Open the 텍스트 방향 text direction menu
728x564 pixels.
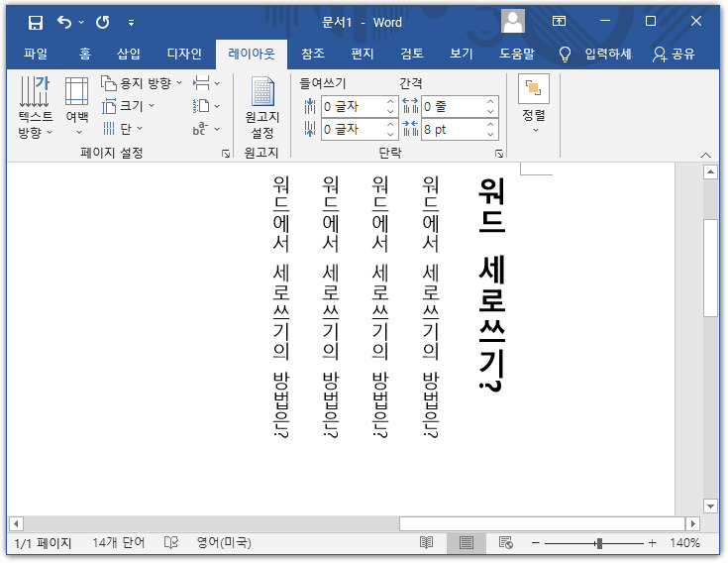coord(36,107)
